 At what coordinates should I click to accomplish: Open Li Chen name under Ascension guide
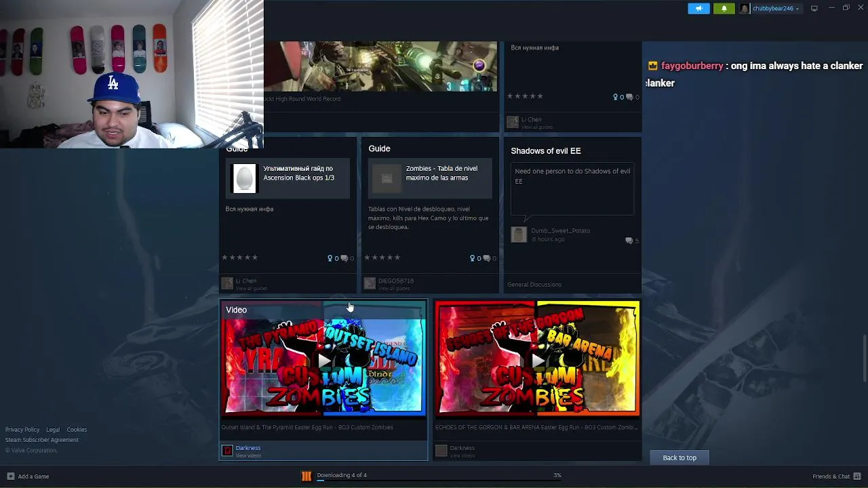pyautogui.click(x=246, y=281)
